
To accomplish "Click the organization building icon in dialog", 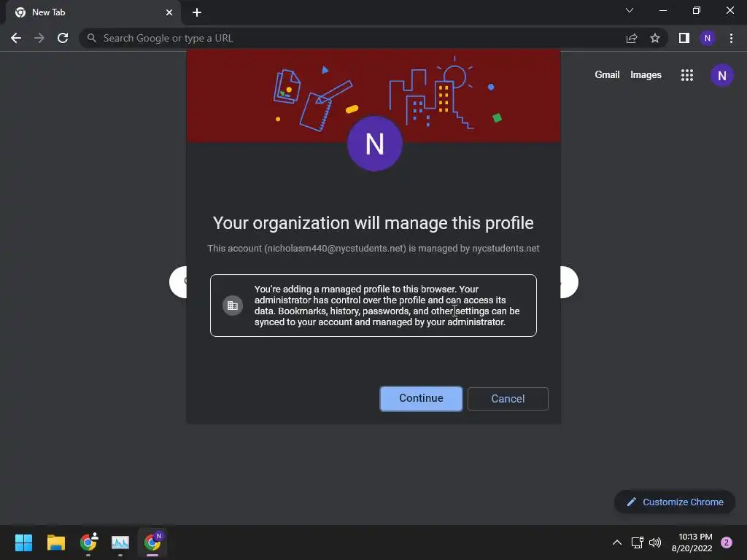I will 233,306.
